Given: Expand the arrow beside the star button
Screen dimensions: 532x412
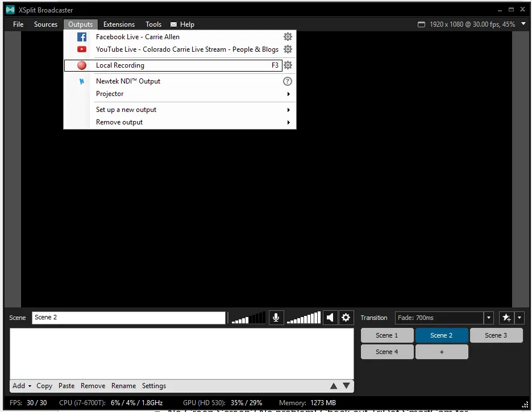Looking at the screenshot, I should (x=519, y=318).
